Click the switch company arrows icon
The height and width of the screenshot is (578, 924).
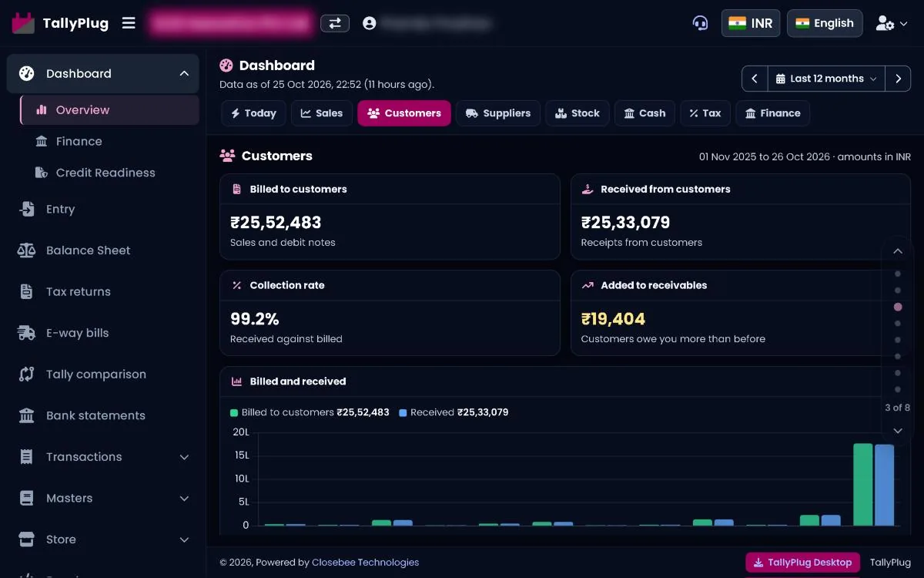coord(335,24)
